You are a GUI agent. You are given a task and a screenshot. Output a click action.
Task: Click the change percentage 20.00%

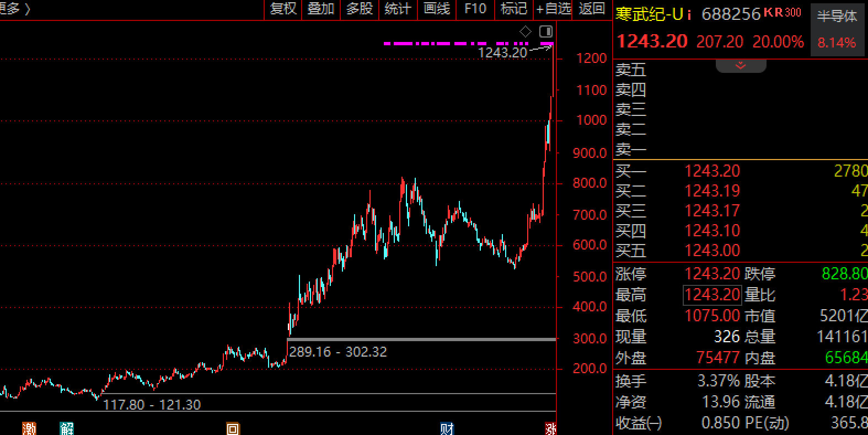point(778,42)
